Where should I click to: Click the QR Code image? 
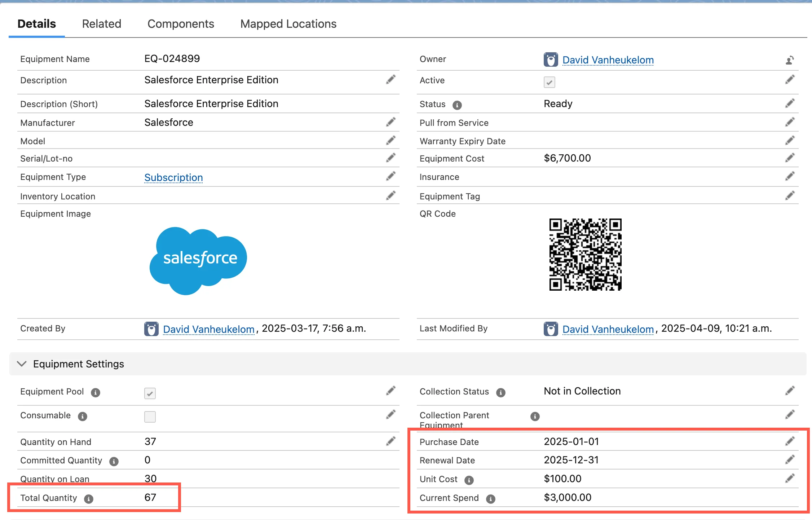[x=585, y=255]
